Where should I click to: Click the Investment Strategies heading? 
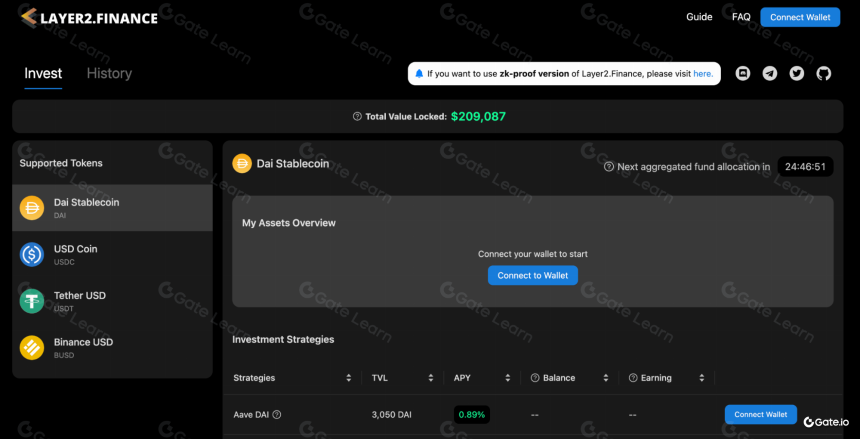283,340
